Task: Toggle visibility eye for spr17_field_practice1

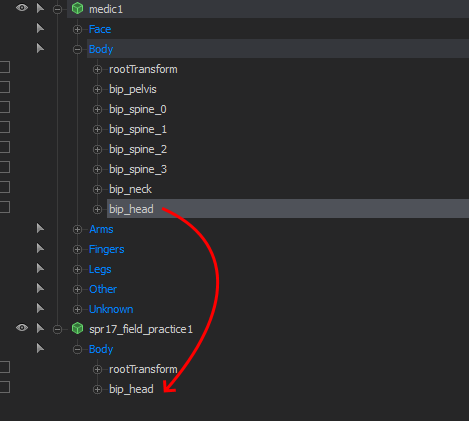Action: (x=22, y=328)
